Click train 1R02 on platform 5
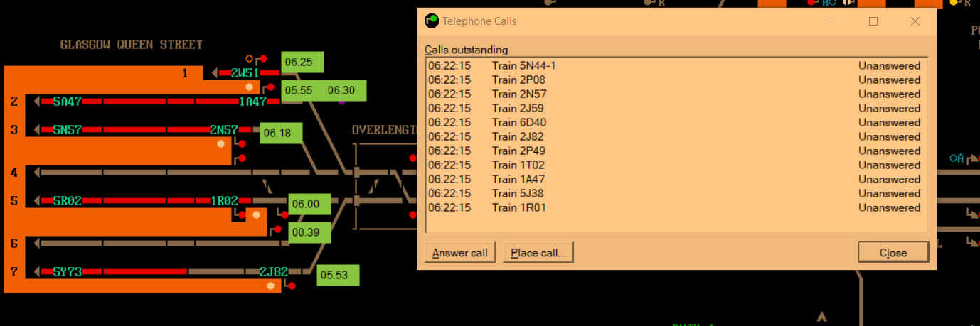This screenshot has width=980, height=326. pos(225,201)
